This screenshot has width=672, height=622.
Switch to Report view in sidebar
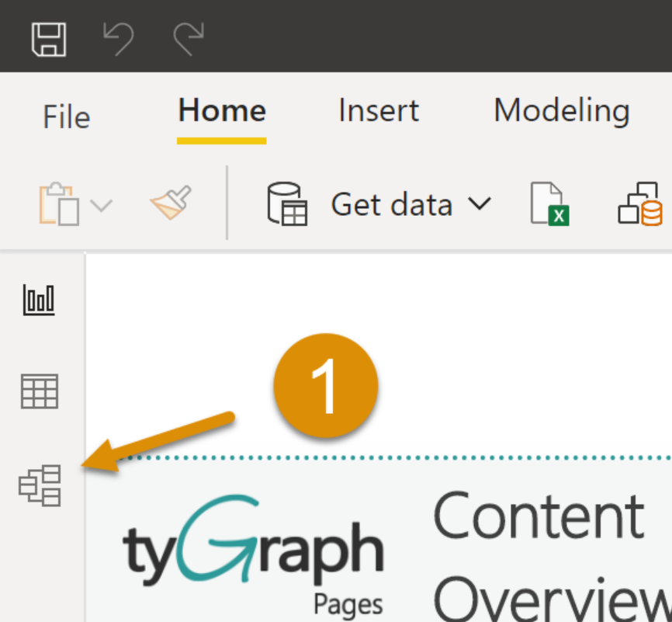39,300
